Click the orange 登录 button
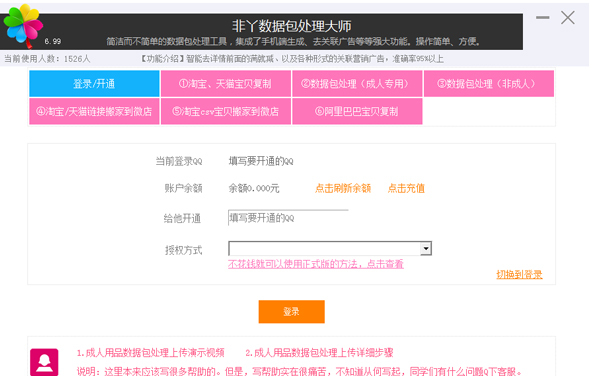Screen dimensions: 592x376 click(291, 311)
